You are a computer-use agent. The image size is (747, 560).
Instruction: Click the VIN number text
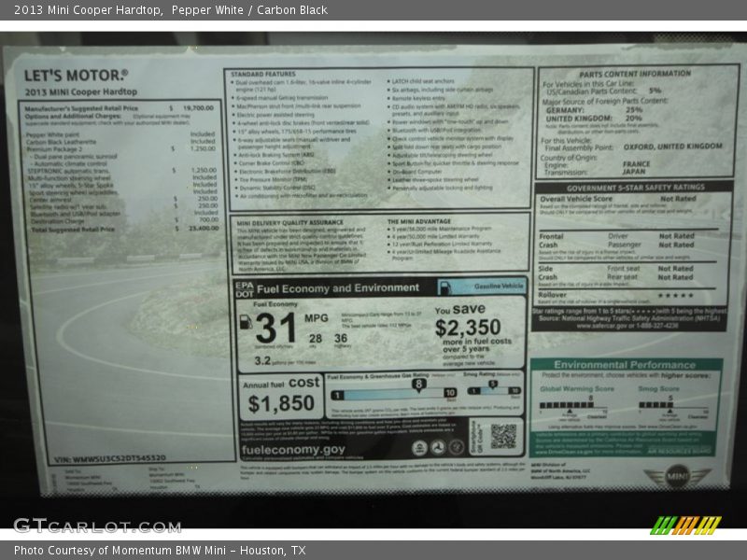click(108, 458)
